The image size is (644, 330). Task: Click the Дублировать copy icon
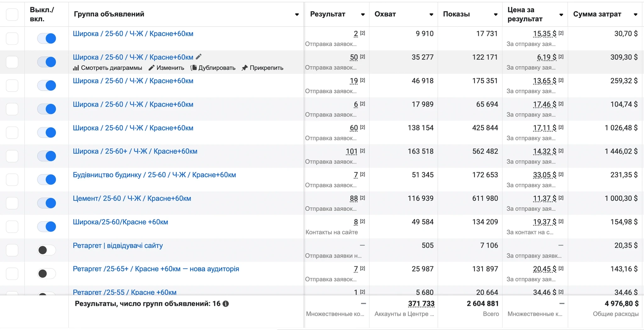pos(194,68)
